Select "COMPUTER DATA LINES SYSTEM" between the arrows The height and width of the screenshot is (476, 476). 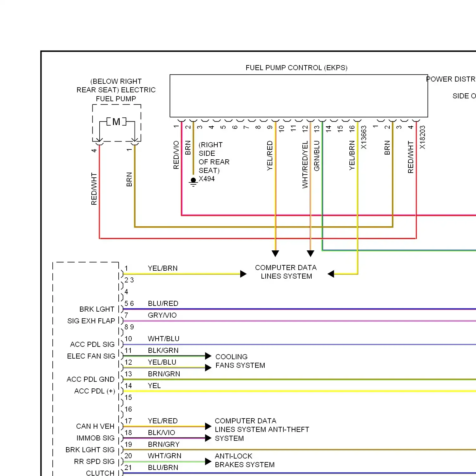coord(286,272)
